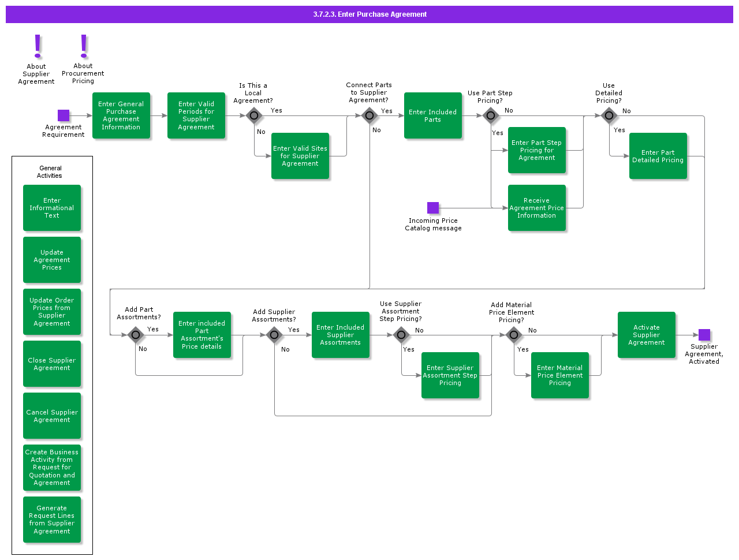Select the Agreement Requirement start event square
The width and height of the screenshot is (739, 560).
pos(64,115)
